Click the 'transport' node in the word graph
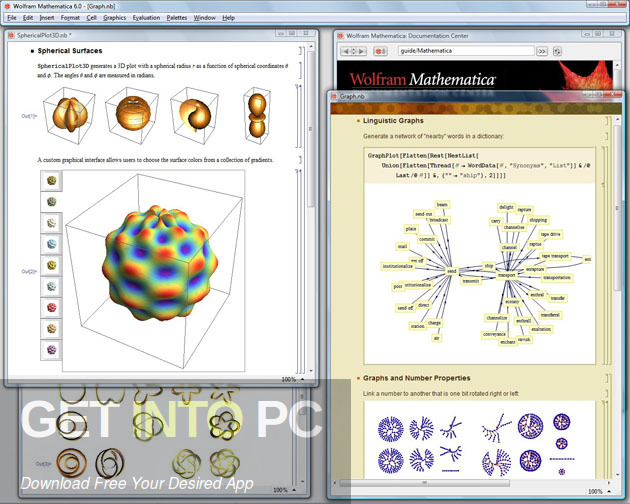This screenshot has height=504, width=630. click(x=506, y=275)
